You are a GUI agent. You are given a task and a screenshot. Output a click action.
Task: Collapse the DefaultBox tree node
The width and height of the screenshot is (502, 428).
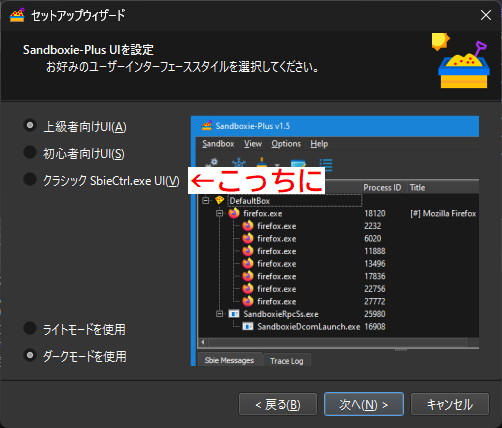click(206, 200)
